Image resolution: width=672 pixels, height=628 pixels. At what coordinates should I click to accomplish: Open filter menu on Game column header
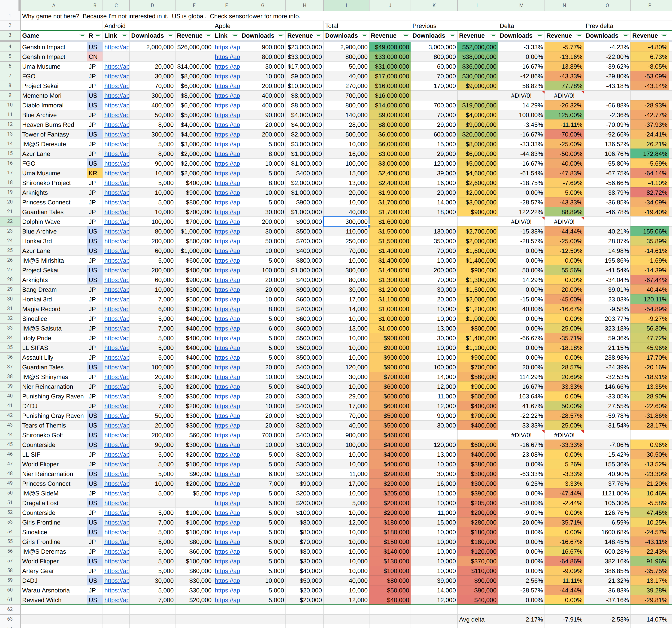[82, 36]
